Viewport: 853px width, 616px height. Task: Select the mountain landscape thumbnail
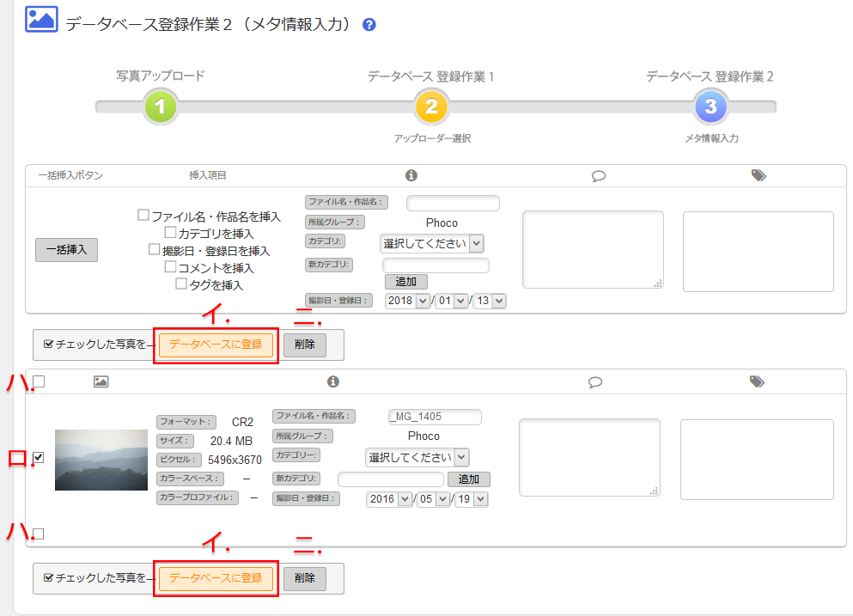[101, 460]
